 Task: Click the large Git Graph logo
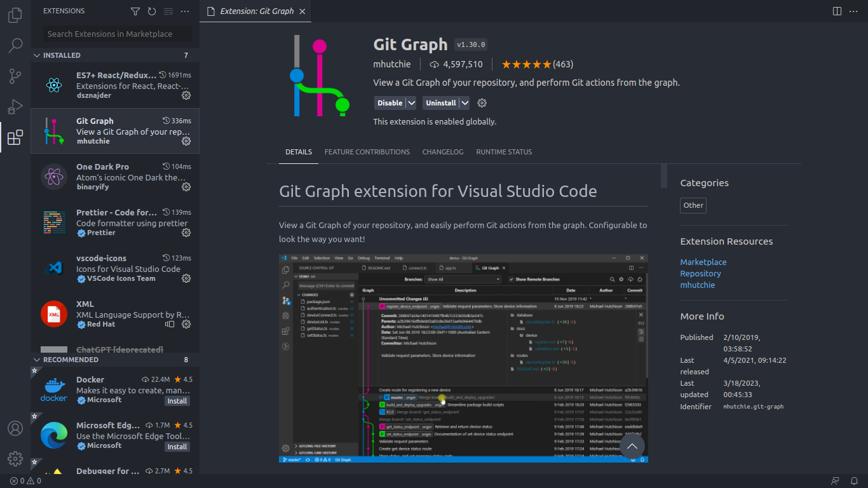tap(320, 76)
